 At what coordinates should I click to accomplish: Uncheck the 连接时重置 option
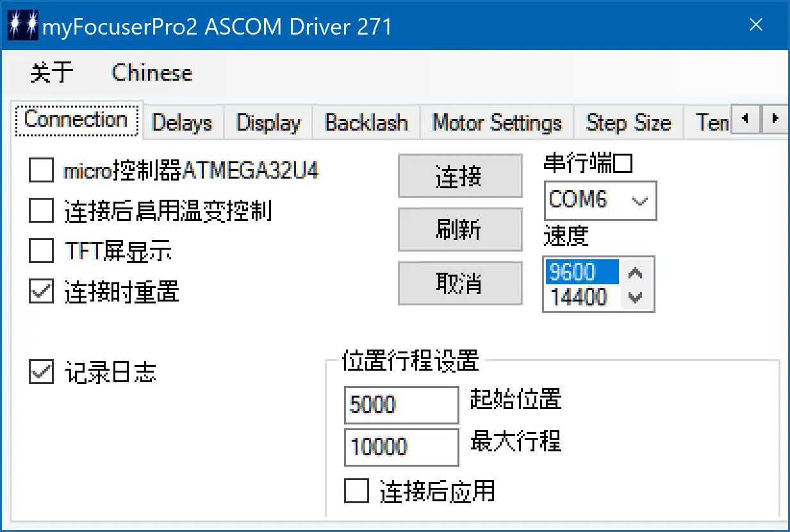pos(42,292)
